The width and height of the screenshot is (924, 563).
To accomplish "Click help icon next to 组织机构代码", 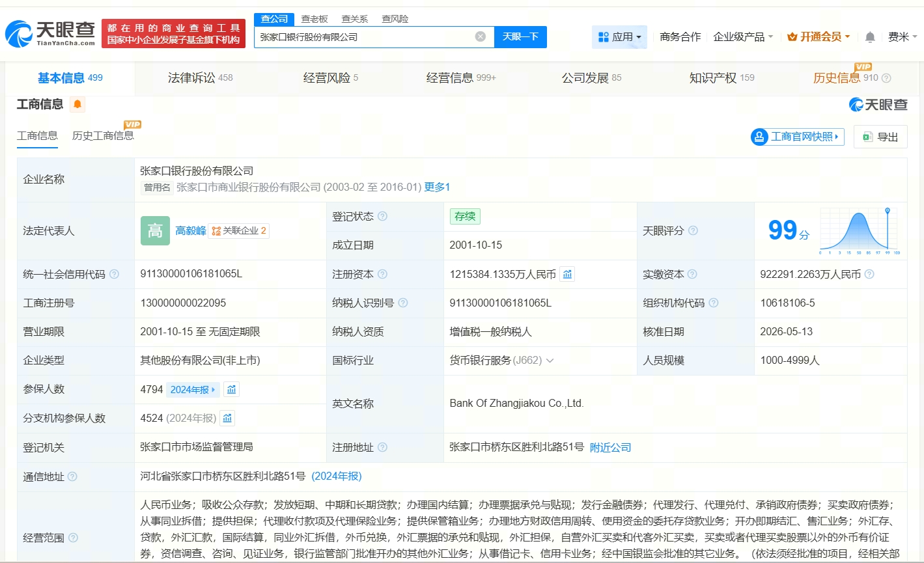I will [x=714, y=303].
